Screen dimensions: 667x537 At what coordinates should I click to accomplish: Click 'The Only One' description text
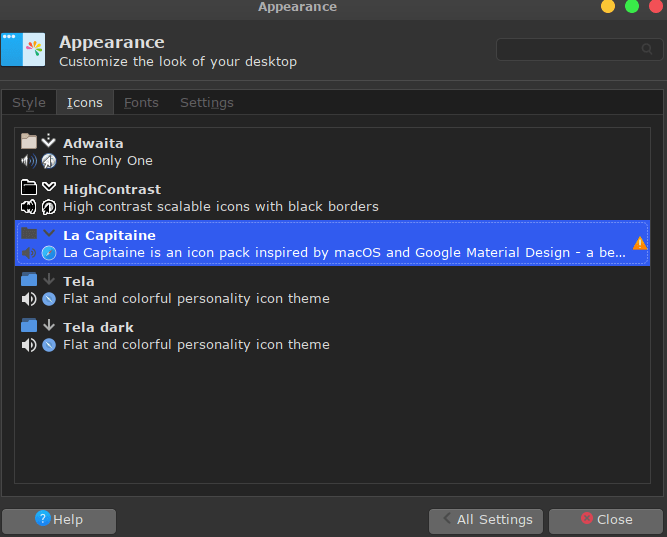click(x=108, y=161)
